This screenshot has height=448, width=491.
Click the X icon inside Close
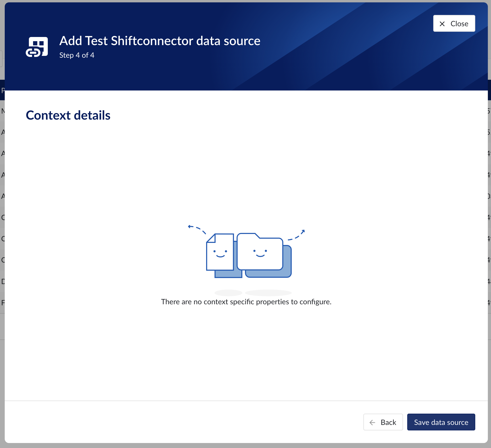pos(442,24)
